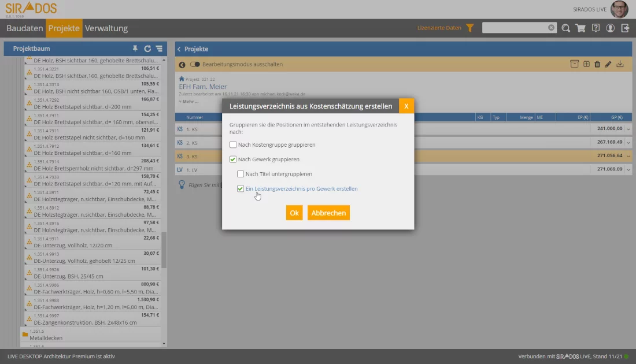Switch to the Baudaten tab
The width and height of the screenshot is (636, 364).
tap(25, 28)
